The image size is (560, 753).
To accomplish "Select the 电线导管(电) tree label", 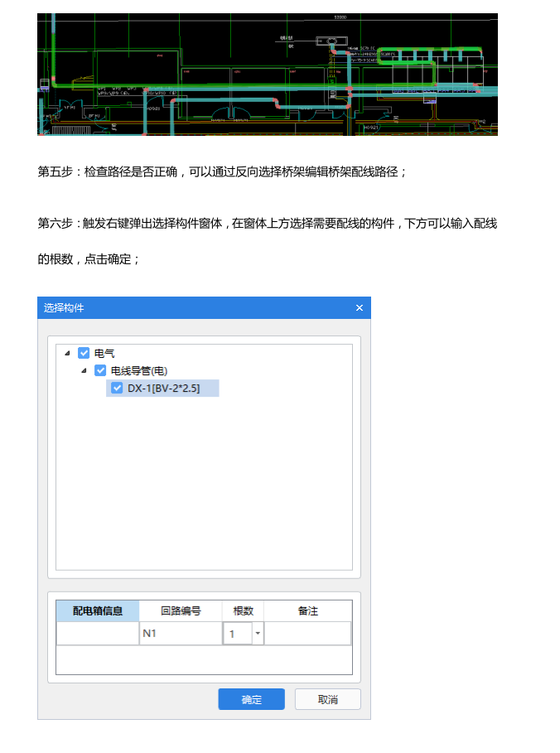I will tap(139, 371).
